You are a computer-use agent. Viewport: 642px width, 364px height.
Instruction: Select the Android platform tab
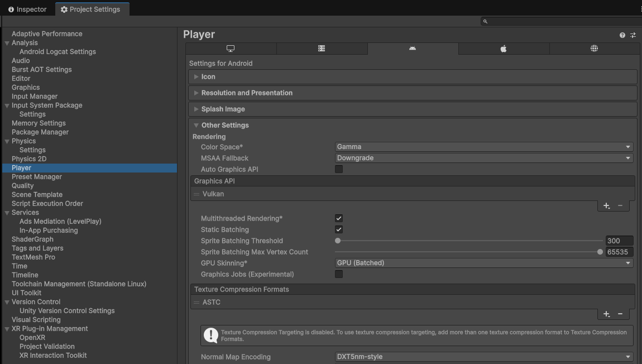point(413,49)
